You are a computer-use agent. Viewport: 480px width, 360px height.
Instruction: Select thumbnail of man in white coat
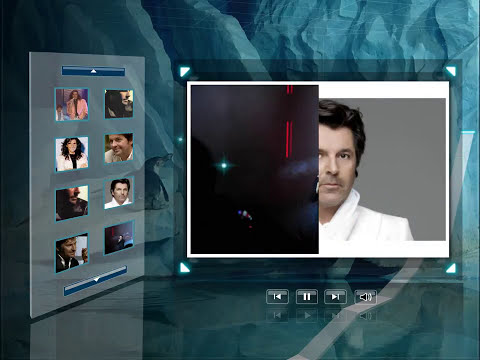(119, 193)
